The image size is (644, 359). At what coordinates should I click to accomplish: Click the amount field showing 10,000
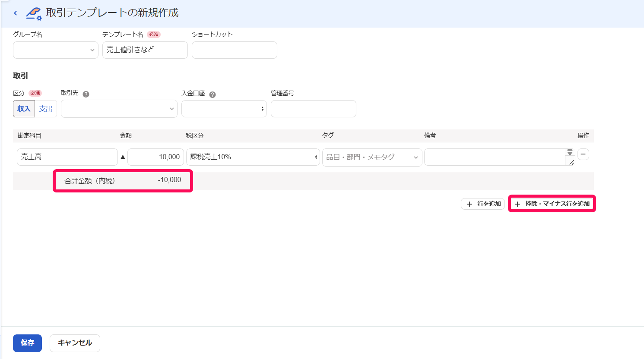[156, 157]
